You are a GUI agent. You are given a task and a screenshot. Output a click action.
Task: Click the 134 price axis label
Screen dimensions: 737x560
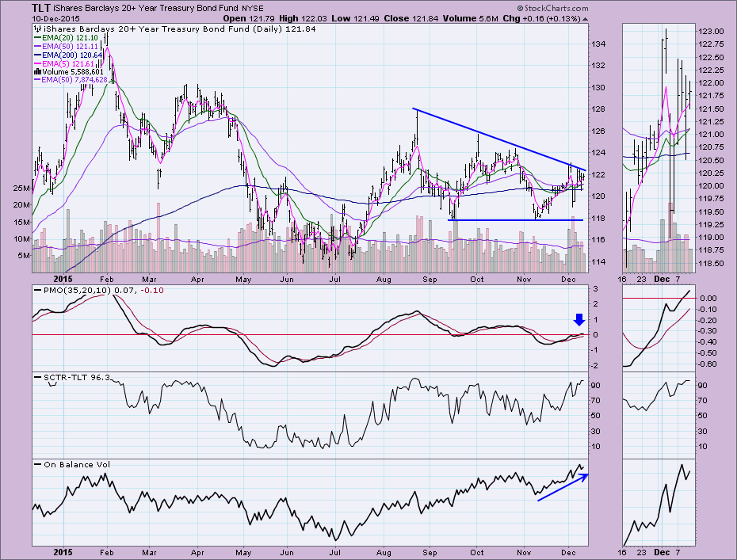coord(598,44)
